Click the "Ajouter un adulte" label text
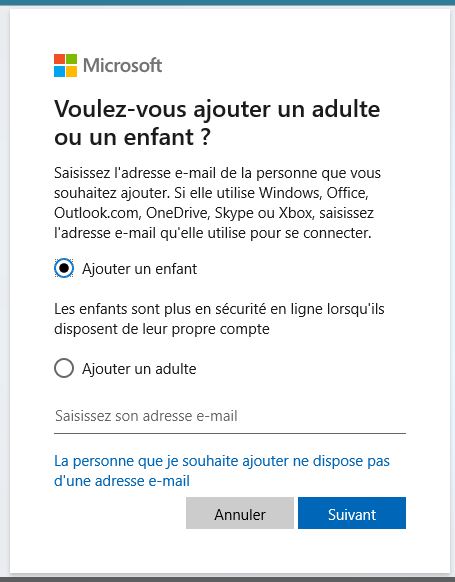The height and width of the screenshot is (582, 455). tap(139, 369)
